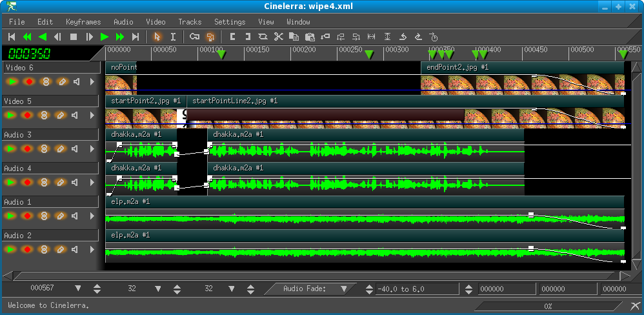Toggle automatic keyframe generation key icon

pos(194,37)
